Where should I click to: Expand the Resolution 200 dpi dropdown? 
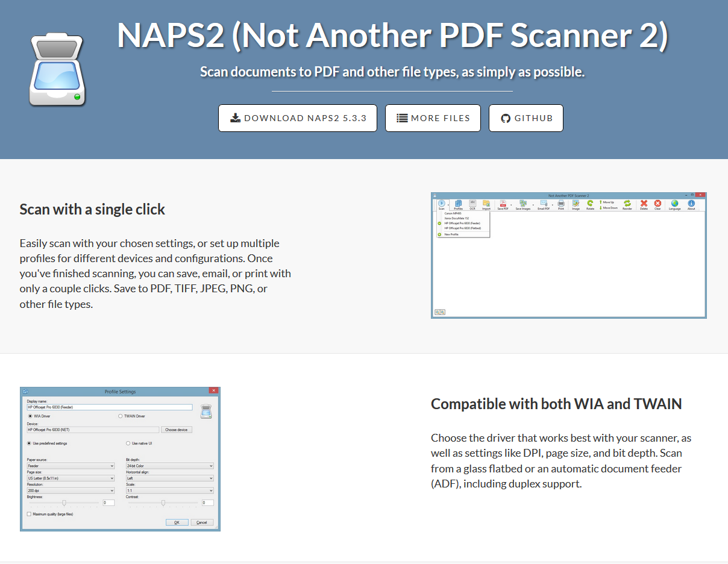(x=71, y=490)
